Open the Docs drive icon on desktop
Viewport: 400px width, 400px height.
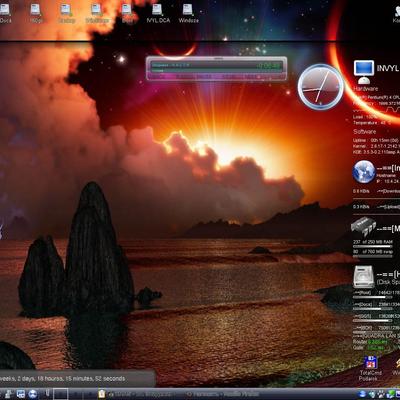tap(5, 13)
